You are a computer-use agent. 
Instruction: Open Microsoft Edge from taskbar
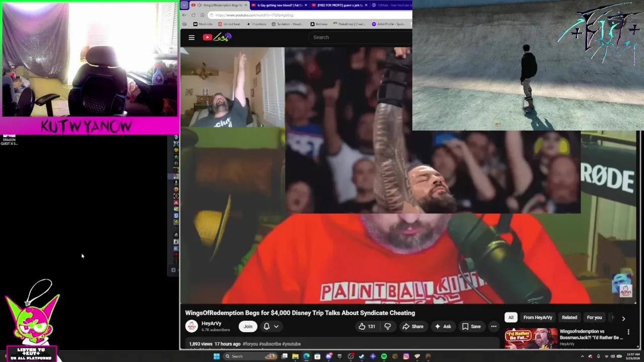coord(306,356)
